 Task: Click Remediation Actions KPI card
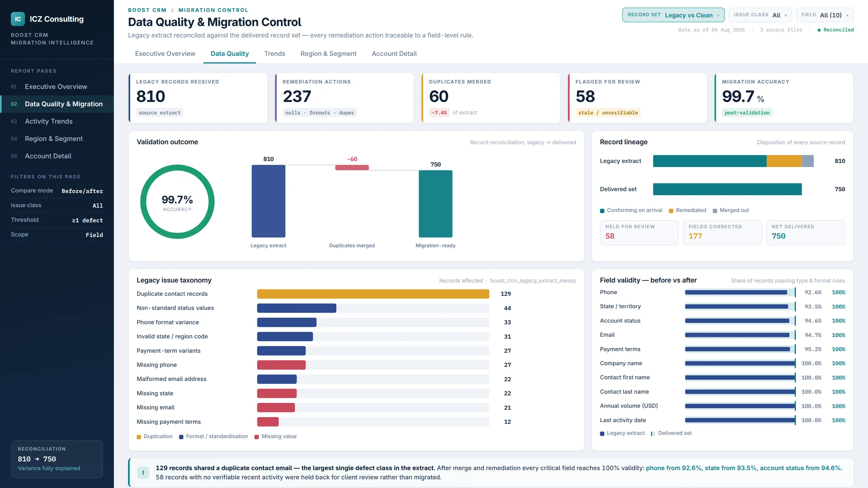coord(344,98)
